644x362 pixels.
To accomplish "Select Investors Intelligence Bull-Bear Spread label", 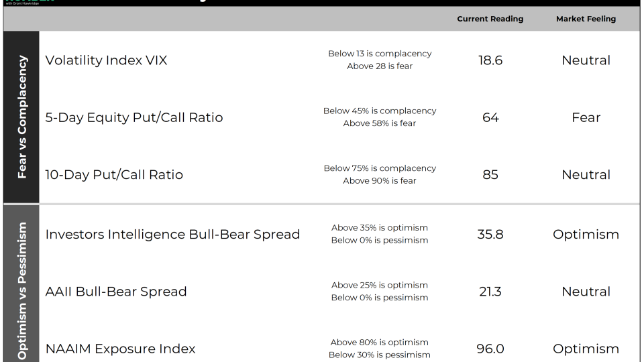I will pos(172,235).
